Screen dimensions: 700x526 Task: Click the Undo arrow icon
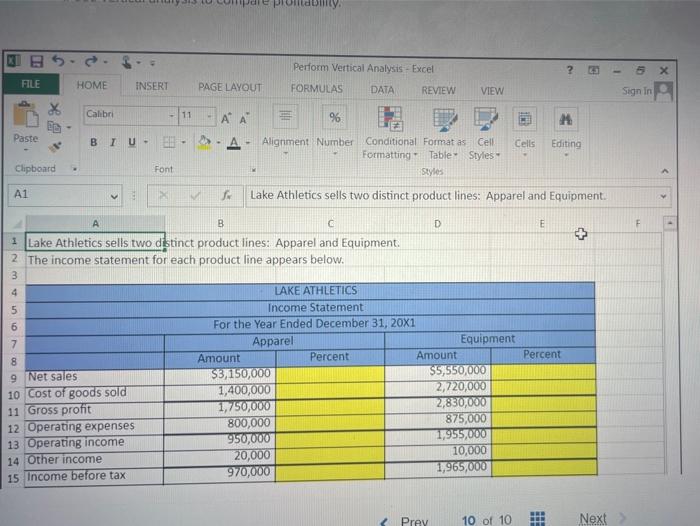[58, 61]
